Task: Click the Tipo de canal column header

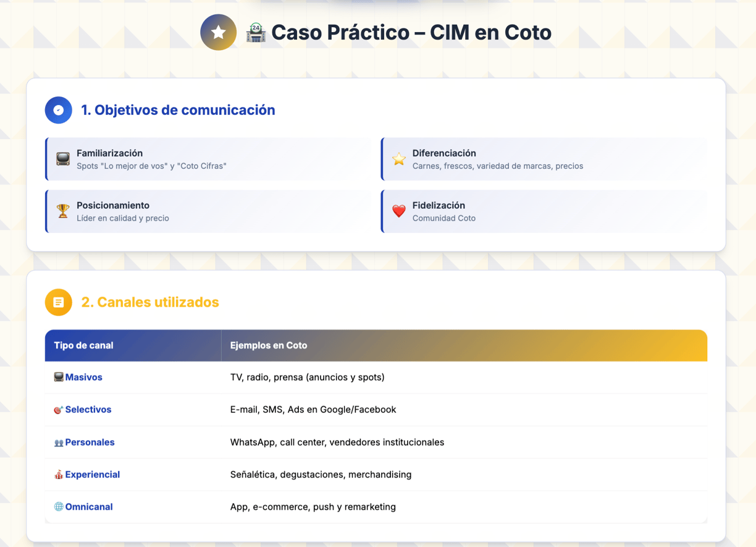Action: coord(83,346)
